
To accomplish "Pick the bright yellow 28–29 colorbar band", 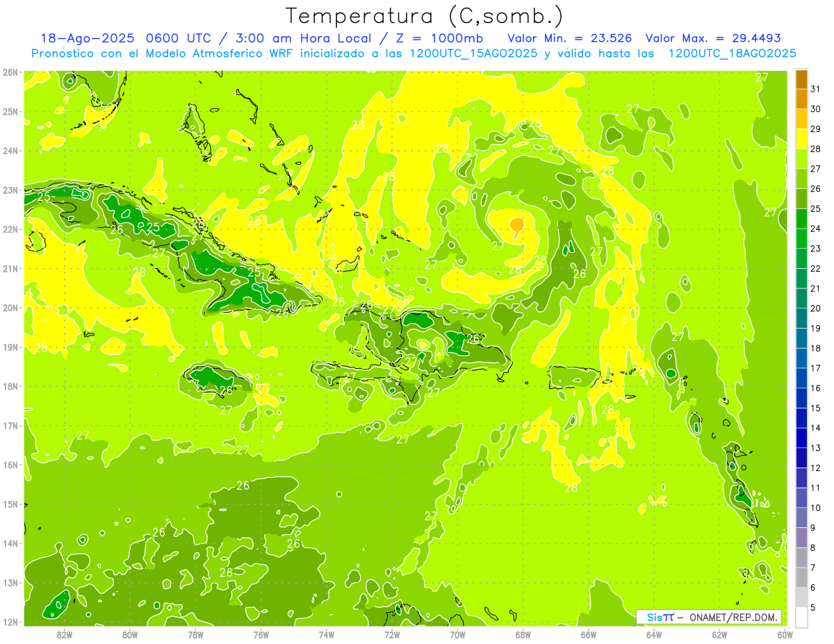I will (x=801, y=140).
